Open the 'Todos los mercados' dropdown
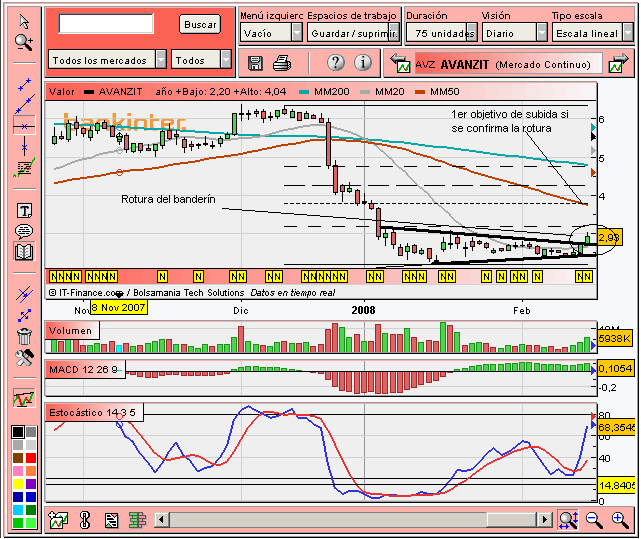This screenshot has height=539, width=641. click(x=108, y=60)
